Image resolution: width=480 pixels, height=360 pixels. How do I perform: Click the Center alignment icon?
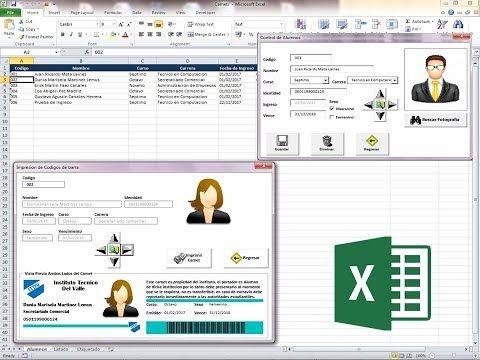coord(150,34)
